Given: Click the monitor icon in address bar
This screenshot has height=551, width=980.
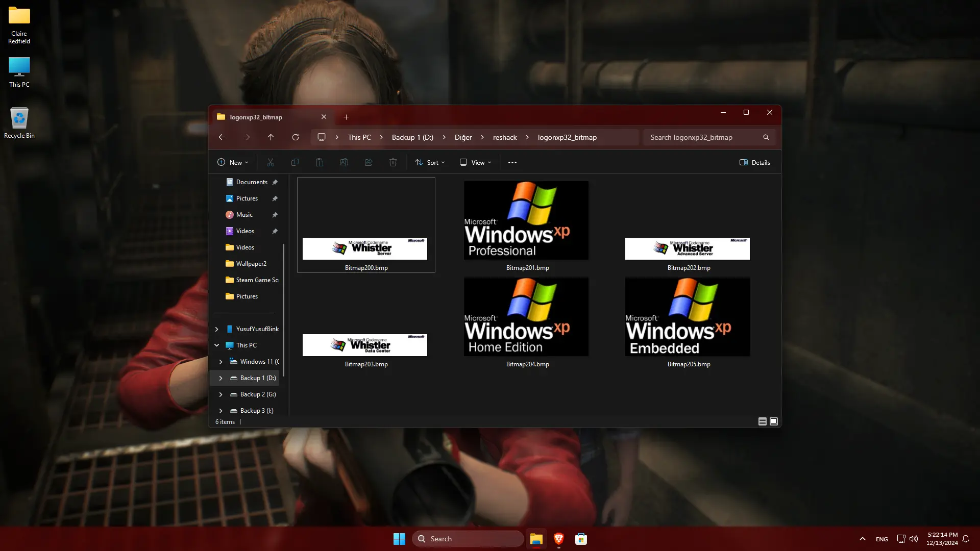Looking at the screenshot, I should (322, 137).
